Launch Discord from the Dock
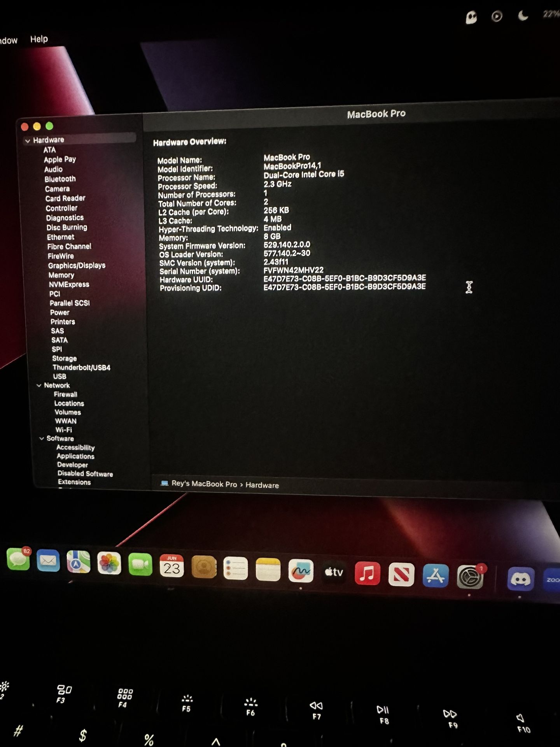The image size is (560, 747). click(521, 579)
